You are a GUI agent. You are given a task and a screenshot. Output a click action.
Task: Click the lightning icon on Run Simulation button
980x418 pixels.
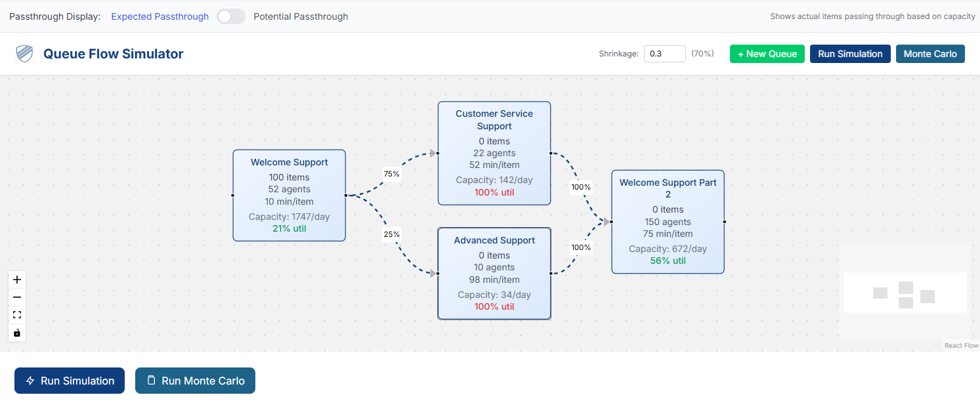[30, 381]
